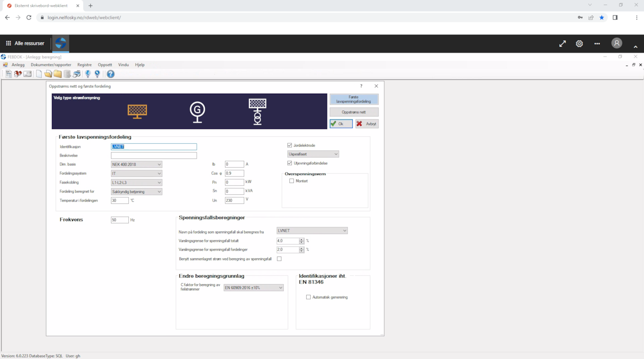This screenshot has height=359, width=644.
Task: Click the Ib current input field
Action: pos(234,164)
